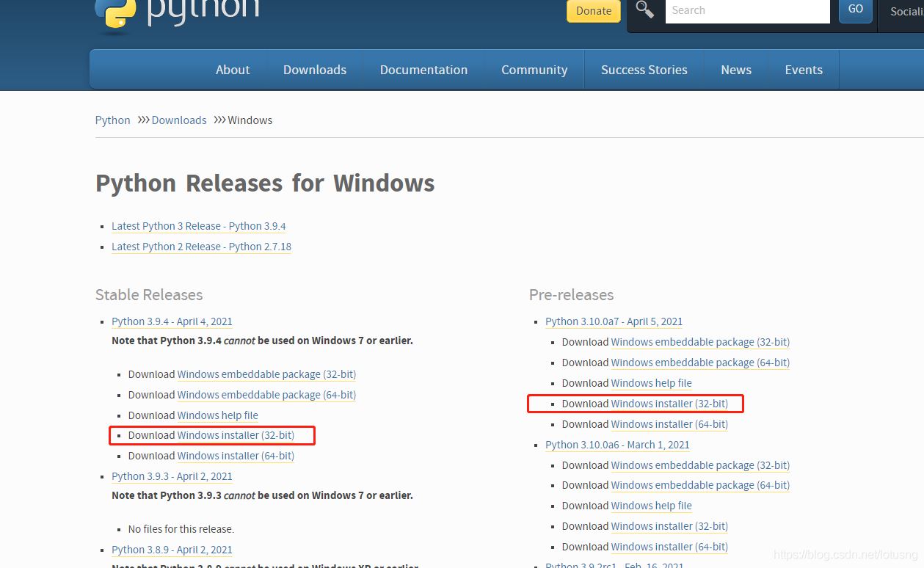Open the Events menu item

click(804, 70)
